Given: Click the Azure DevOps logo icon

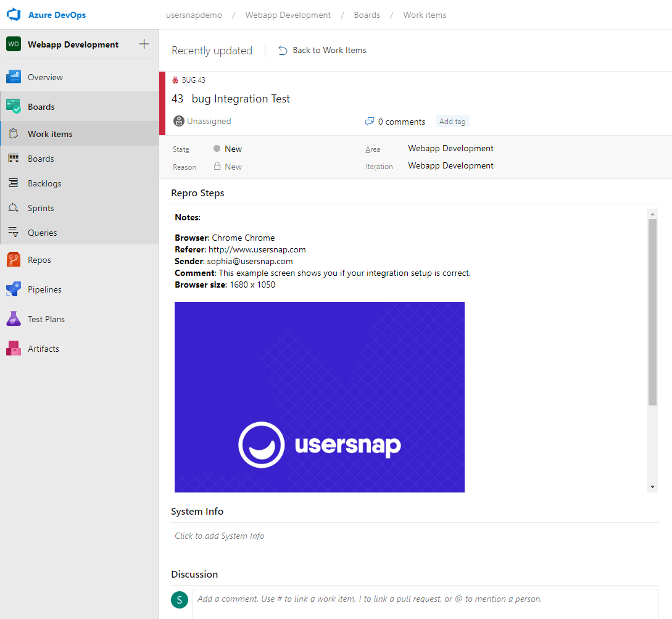Looking at the screenshot, I should tap(14, 15).
